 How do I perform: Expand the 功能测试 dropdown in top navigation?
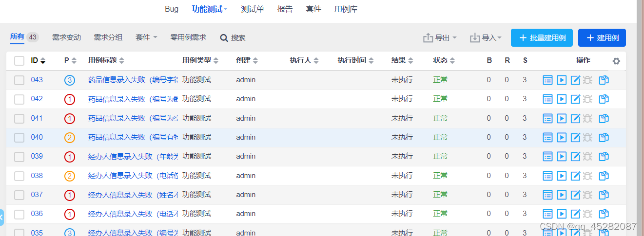[210, 9]
